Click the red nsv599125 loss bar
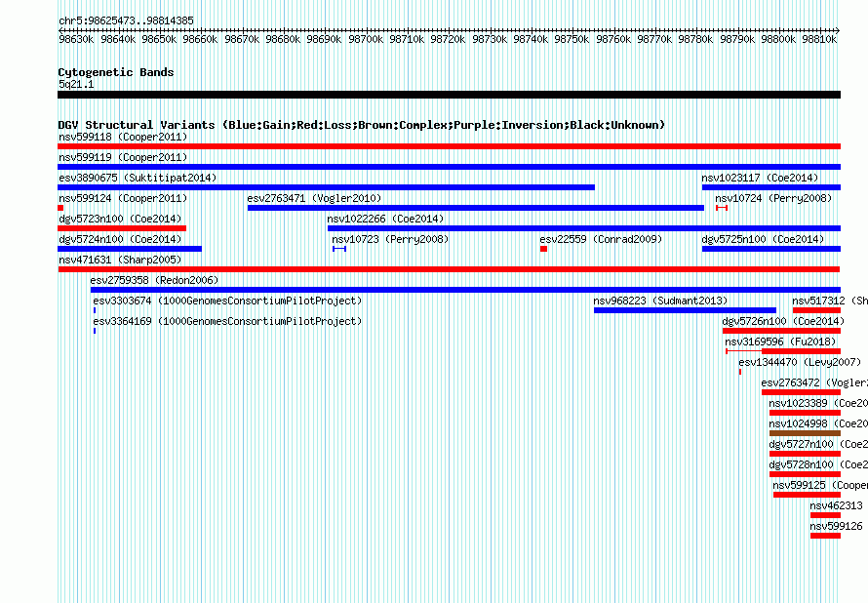The width and height of the screenshot is (868, 603). click(808, 495)
